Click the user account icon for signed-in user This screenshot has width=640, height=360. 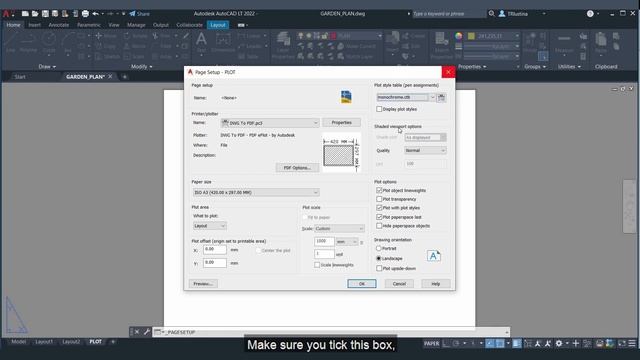502,13
